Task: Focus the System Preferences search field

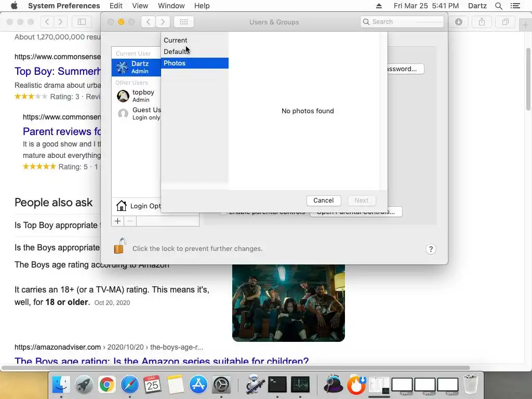Action: click(x=402, y=22)
